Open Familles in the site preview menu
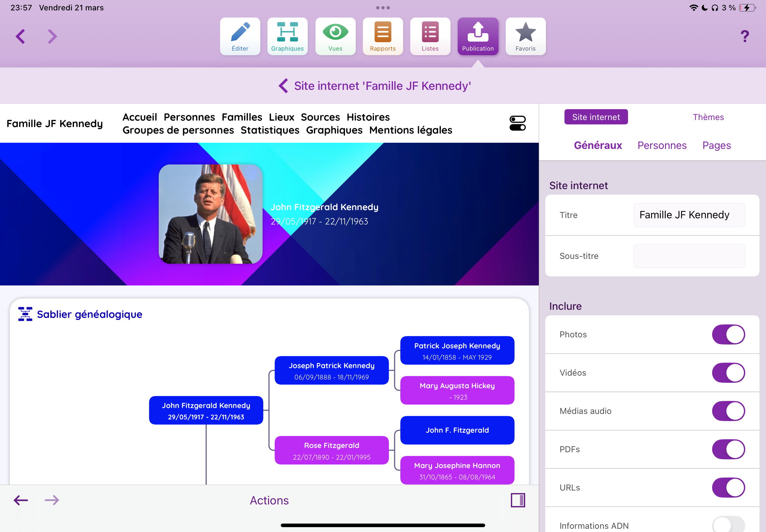Viewport: 766px width, 532px height. click(242, 117)
